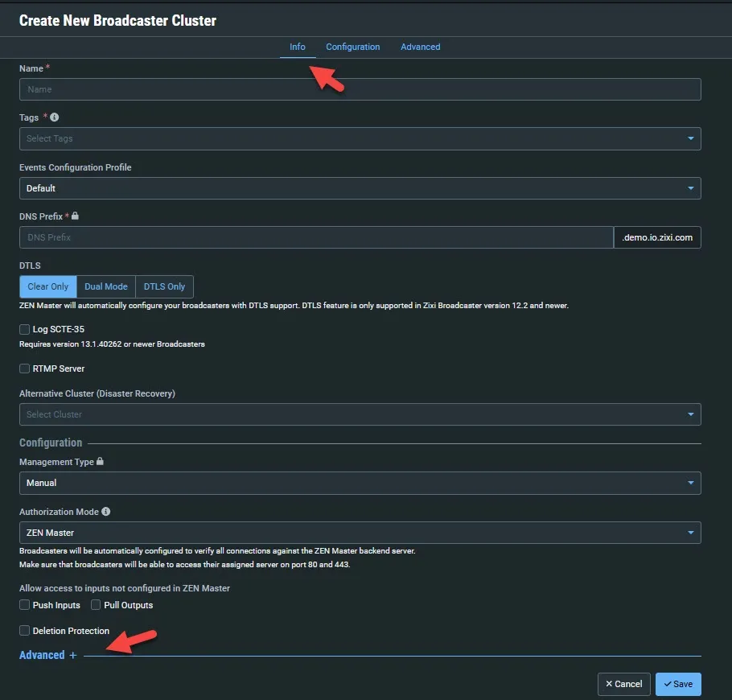Click the 'Broadcasters will be automatically configured' note
732x700 pixels.
(x=217, y=551)
